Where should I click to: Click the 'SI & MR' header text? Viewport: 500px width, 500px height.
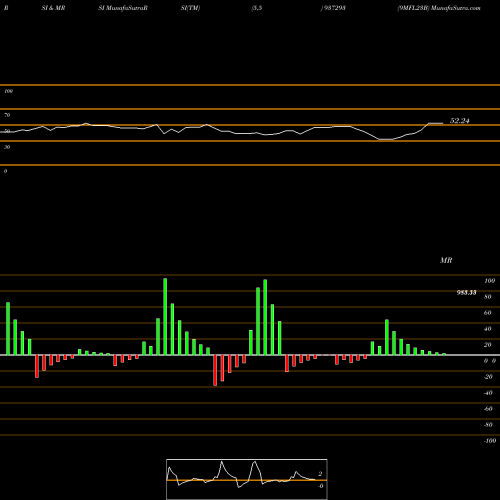point(53,8)
